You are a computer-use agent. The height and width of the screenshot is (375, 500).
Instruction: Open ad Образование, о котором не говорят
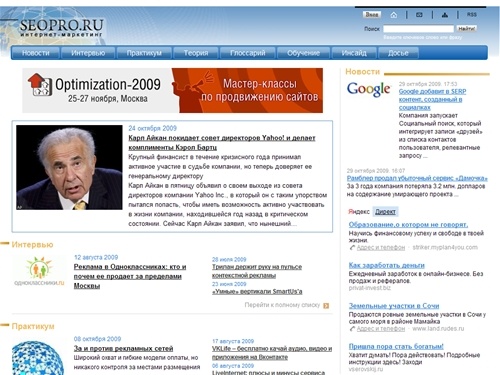tap(408, 225)
